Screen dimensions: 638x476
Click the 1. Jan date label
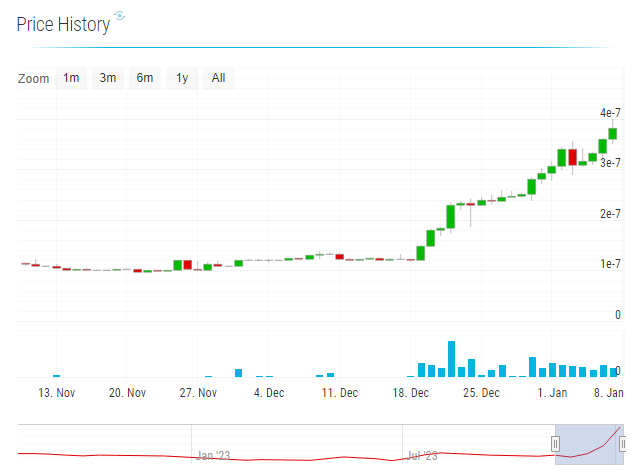pyautogui.click(x=552, y=393)
